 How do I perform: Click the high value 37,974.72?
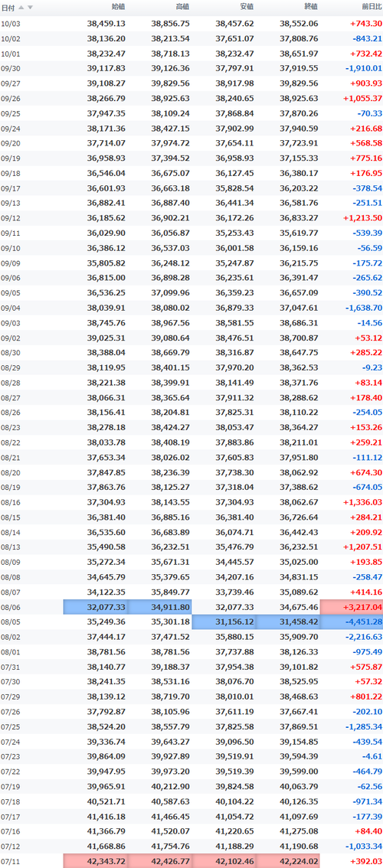coord(171,143)
